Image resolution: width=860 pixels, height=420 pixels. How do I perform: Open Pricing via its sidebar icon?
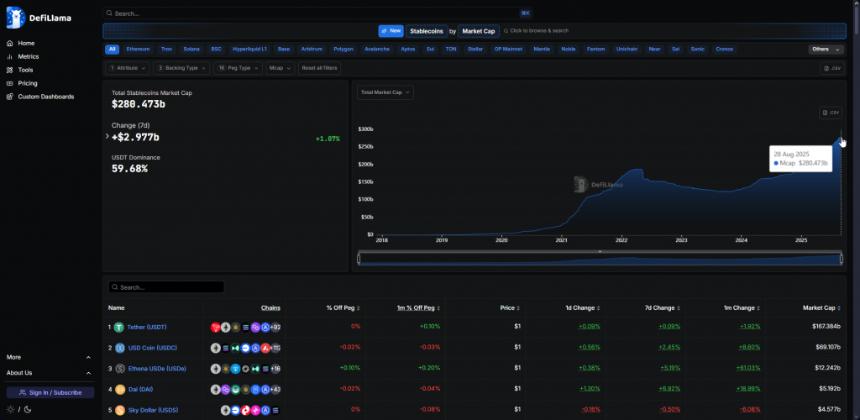pyautogui.click(x=10, y=83)
